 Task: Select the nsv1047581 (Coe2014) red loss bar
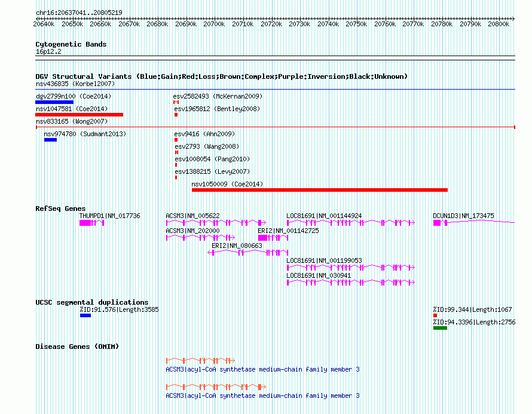(x=79, y=115)
